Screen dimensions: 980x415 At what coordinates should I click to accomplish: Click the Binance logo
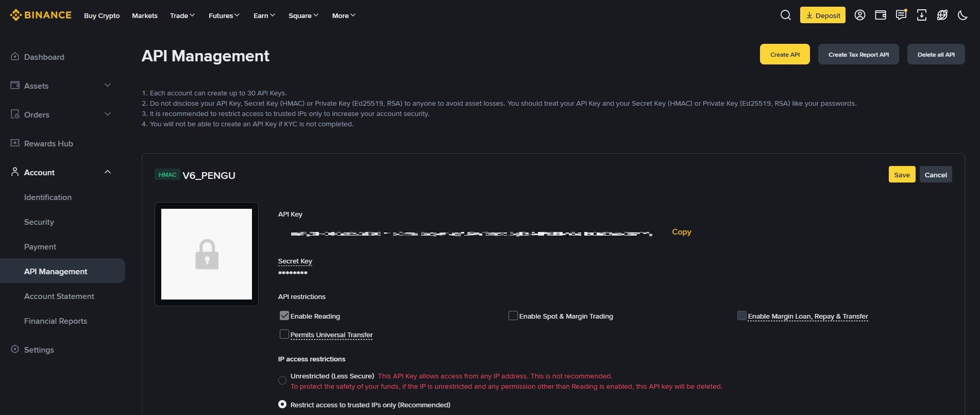tap(41, 15)
